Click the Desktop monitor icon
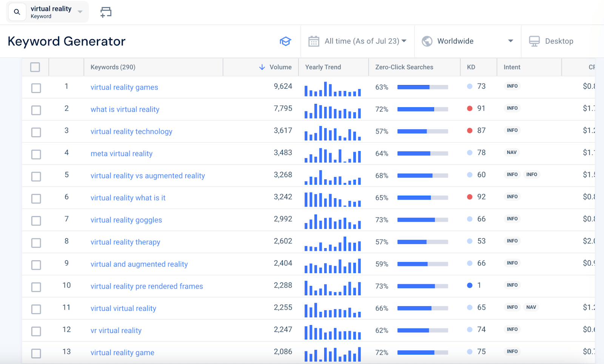604x364 pixels. point(534,41)
